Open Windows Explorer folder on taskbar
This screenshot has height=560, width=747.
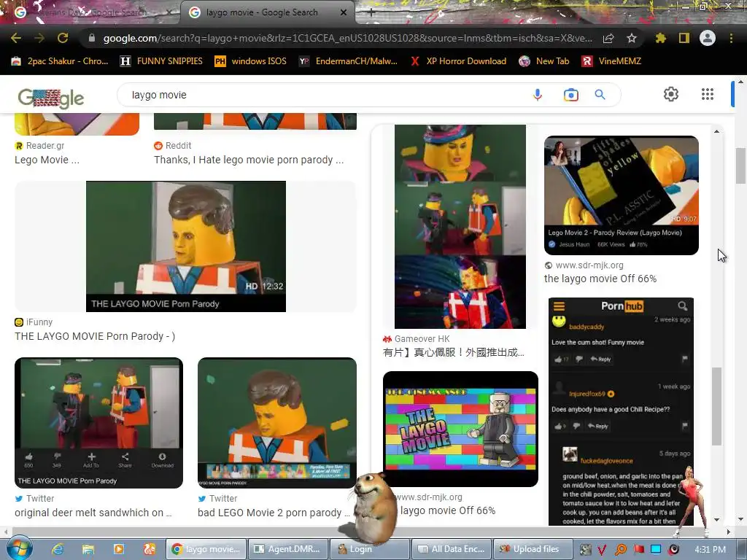click(x=88, y=549)
